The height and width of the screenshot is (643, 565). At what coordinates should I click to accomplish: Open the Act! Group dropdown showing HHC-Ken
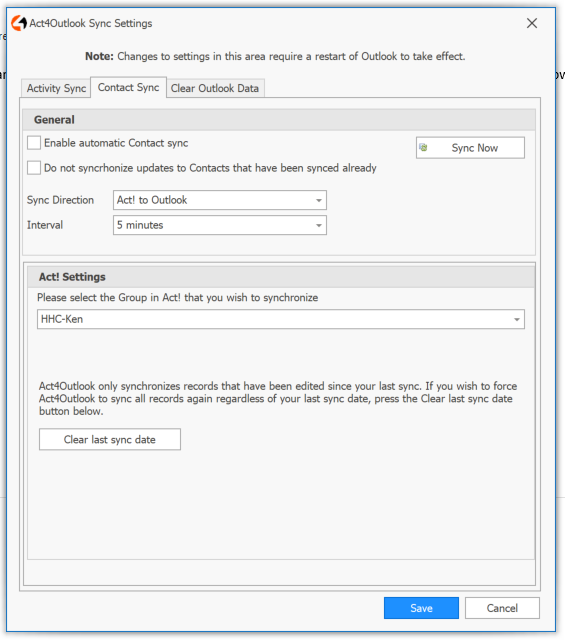point(280,319)
